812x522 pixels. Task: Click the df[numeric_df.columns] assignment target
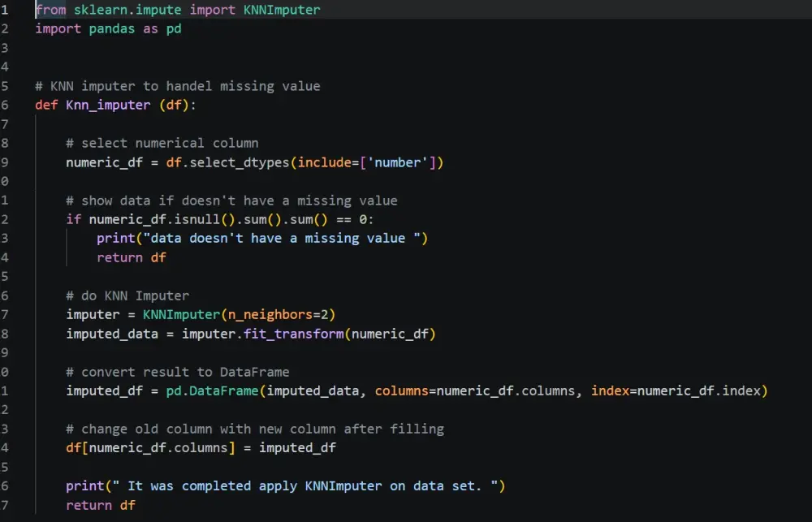point(151,448)
